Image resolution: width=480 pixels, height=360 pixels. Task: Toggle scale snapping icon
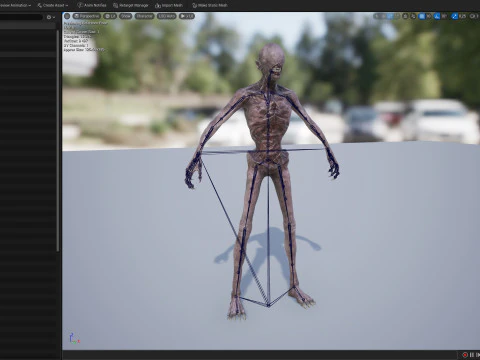[x=454, y=16]
